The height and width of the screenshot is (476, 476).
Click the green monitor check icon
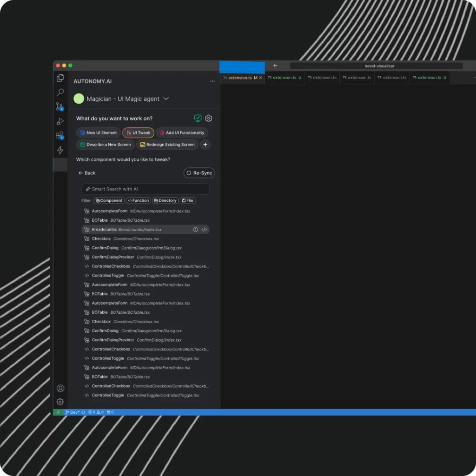(198, 119)
